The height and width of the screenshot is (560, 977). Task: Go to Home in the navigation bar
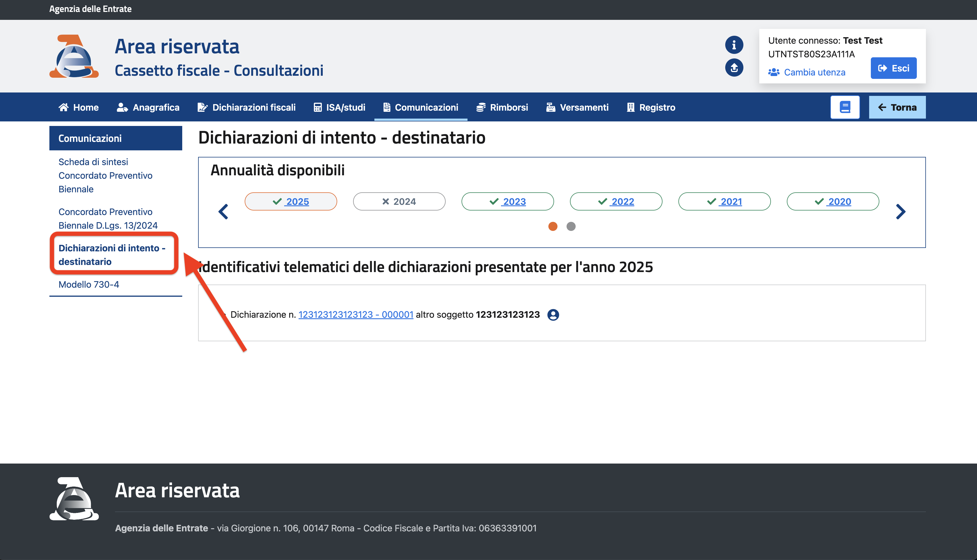[79, 107]
